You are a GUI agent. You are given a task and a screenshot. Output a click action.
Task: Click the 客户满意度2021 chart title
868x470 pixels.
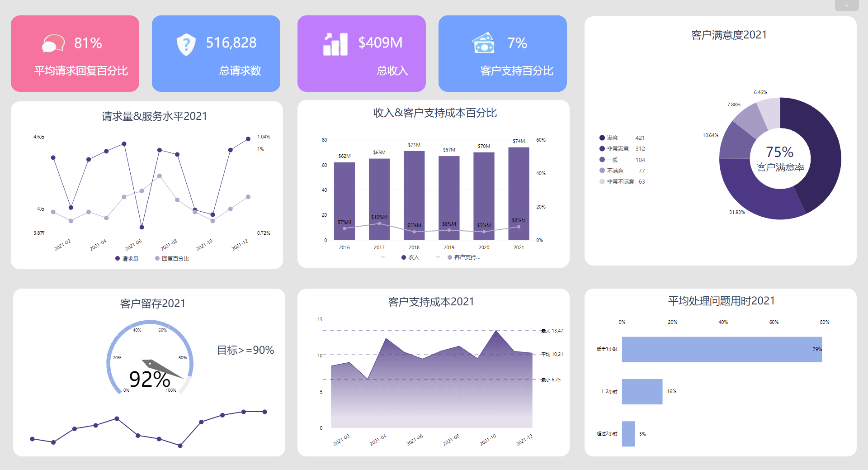click(729, 35)
